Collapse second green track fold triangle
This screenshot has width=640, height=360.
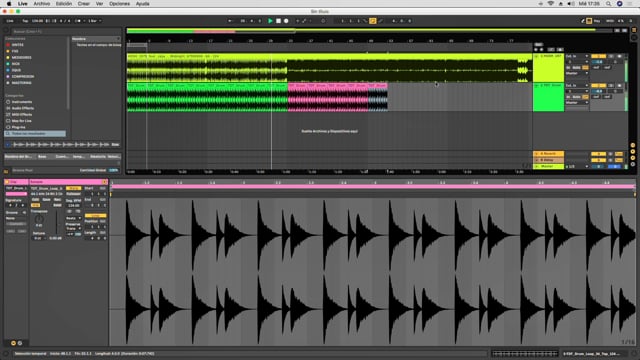(x=537, y=86)
